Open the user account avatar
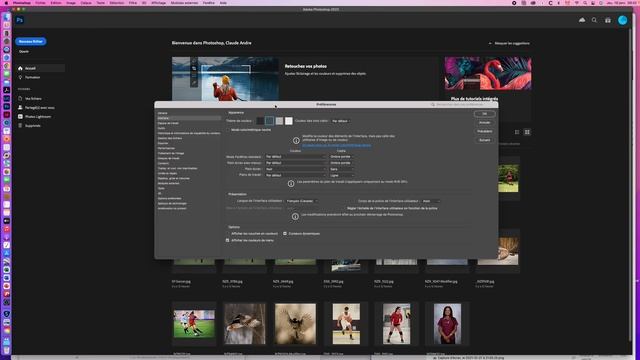640x360 pixels. click(622, 20)
